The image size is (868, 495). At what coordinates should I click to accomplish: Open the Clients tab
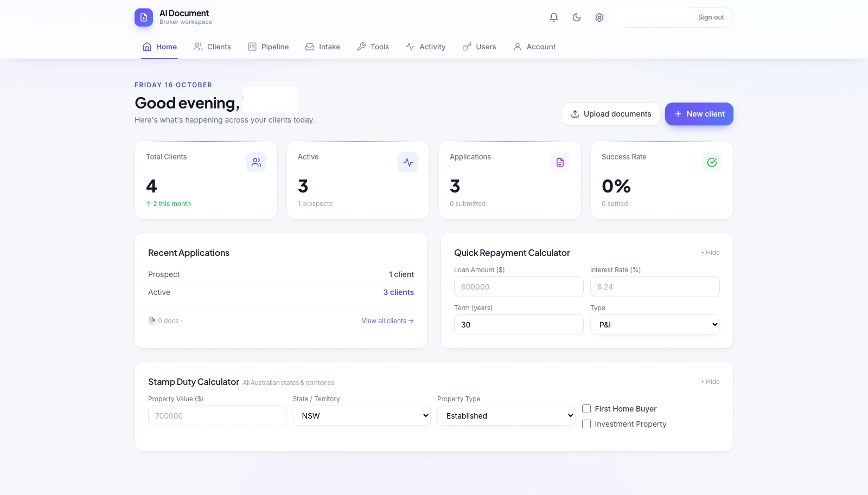(x=212, y=47)
